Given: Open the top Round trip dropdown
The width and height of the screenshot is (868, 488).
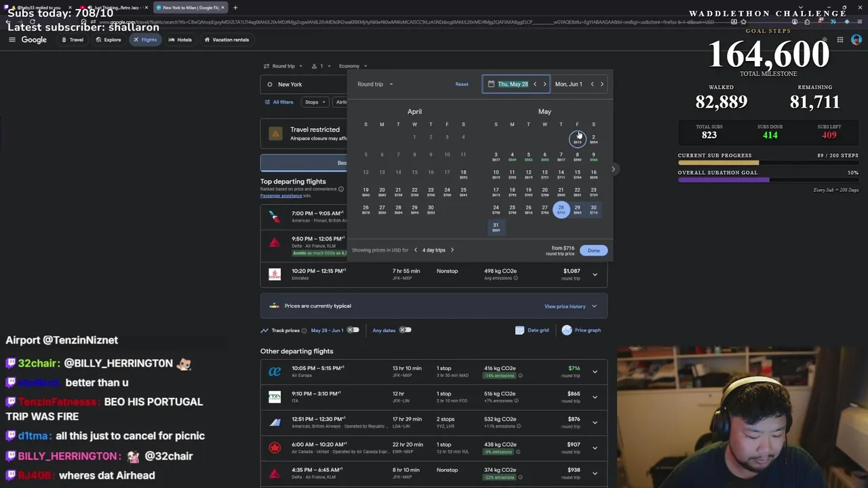Looking at the screenshot, I should click(x=283, y=66).
